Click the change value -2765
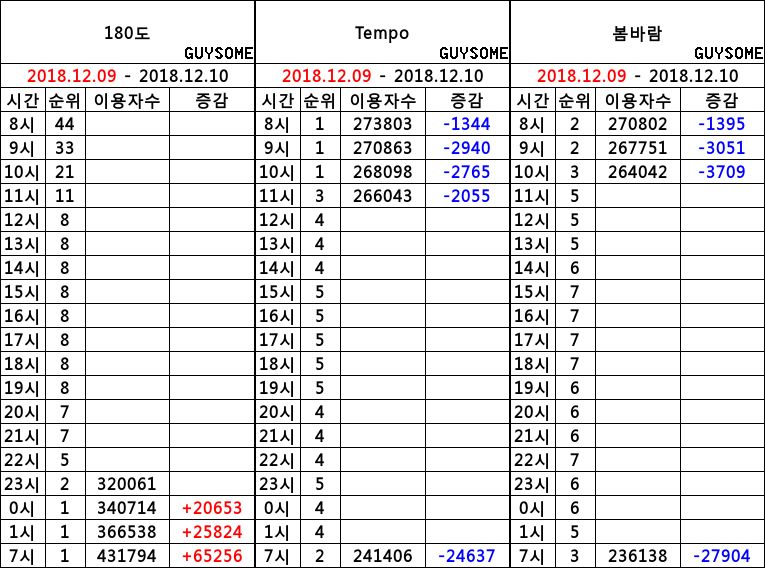This screenshot has width=765, height=568. click(467, 172)
